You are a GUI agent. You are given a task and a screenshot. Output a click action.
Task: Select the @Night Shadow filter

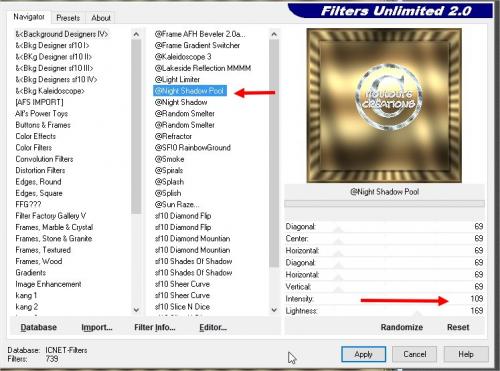(x=181, y=102)
